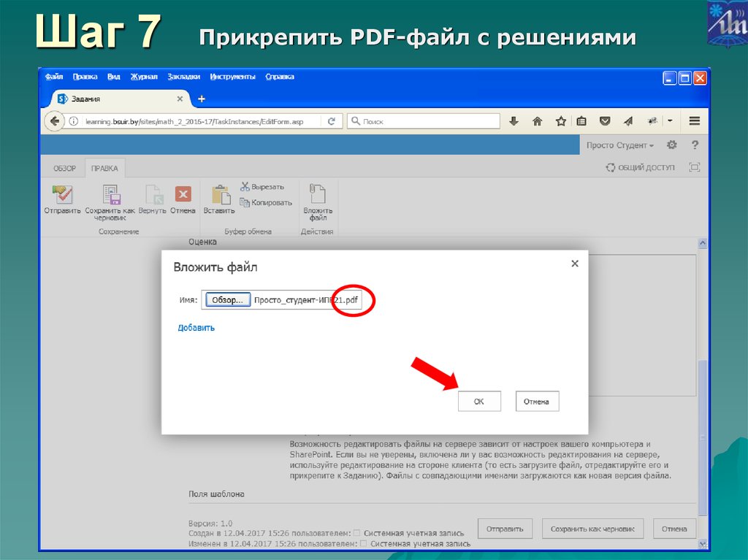Reload the page with the refresh icon
The width and height of the screenshot is (748, 560).
(332, 121)
